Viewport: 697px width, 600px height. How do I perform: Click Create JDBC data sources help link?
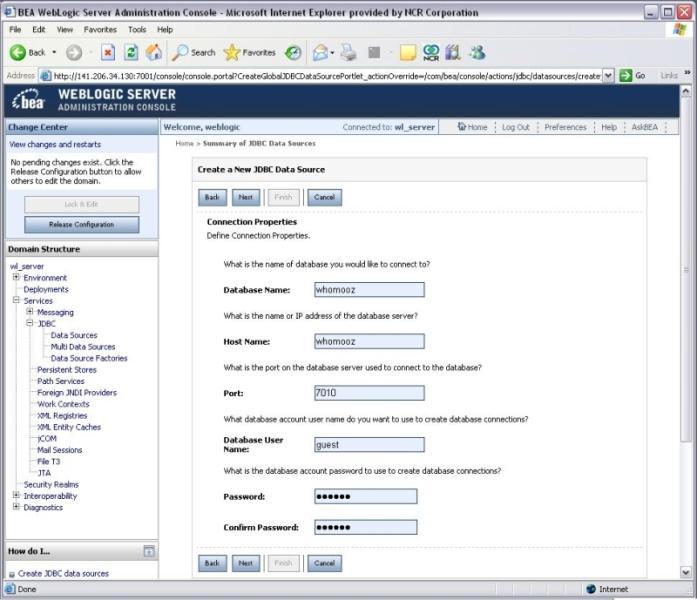[64, 573]
